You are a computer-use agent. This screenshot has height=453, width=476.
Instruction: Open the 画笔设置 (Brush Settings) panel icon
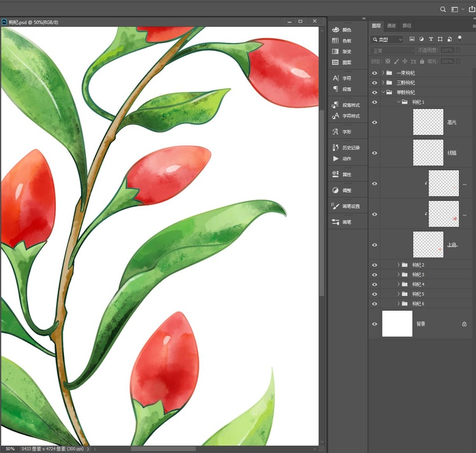coord(335,206)
